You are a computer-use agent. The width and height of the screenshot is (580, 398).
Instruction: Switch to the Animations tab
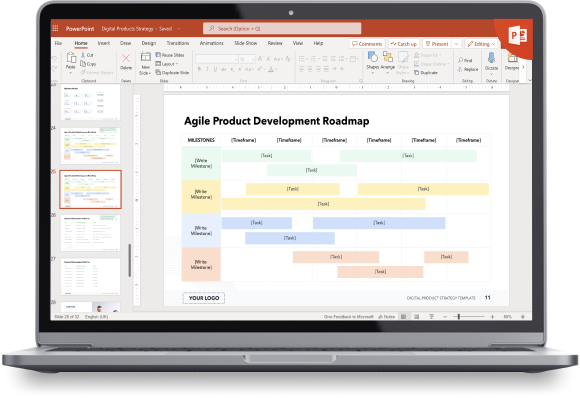[212, 43]
